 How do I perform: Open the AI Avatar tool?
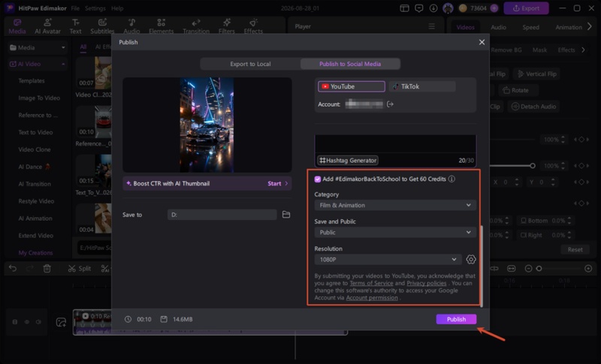pyautogui.click(x=47, y=26)
